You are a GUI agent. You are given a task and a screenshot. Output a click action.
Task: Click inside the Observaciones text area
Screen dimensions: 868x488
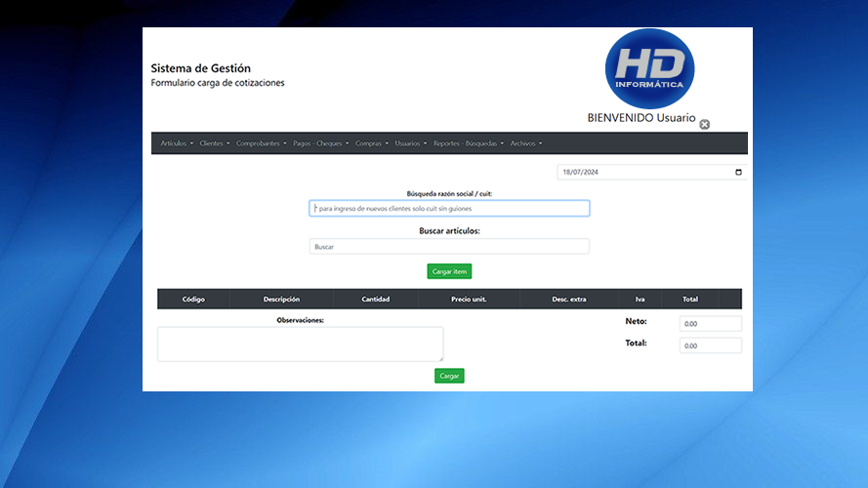point(300,344)
